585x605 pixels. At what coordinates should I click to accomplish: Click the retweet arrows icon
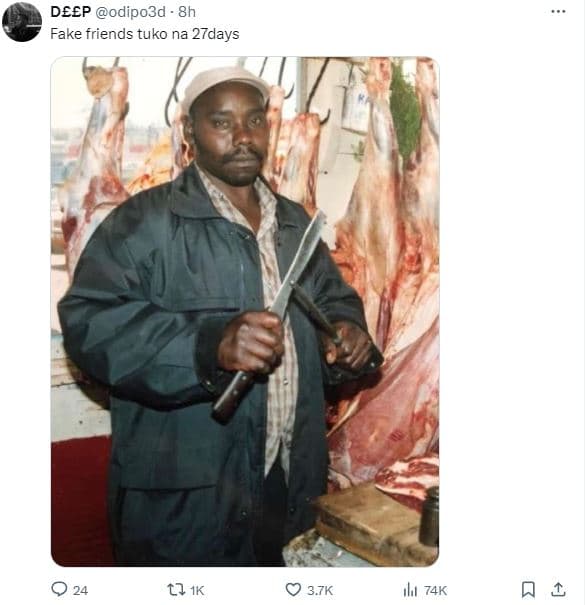[176, 590]
